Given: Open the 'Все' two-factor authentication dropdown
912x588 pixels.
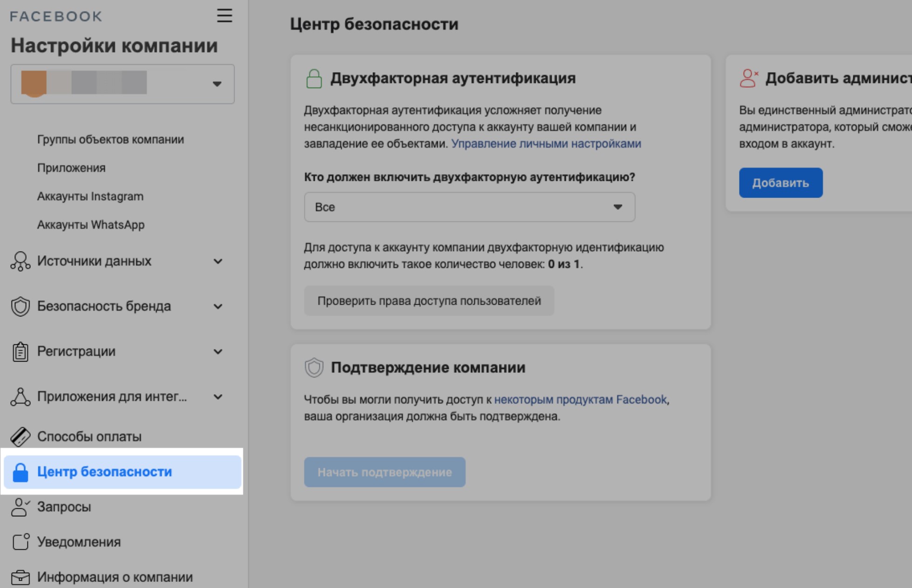Looking at the screenshot, I should (469, 207).
